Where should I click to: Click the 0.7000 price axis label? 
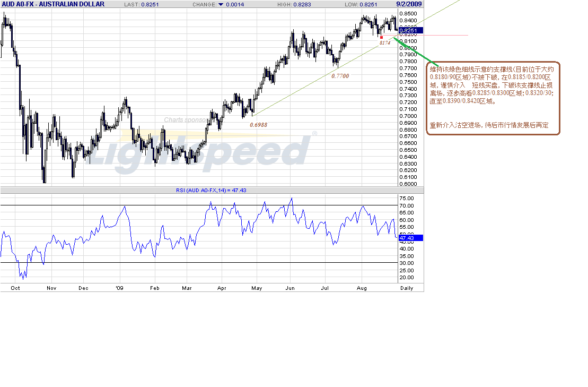coord(408,116)
